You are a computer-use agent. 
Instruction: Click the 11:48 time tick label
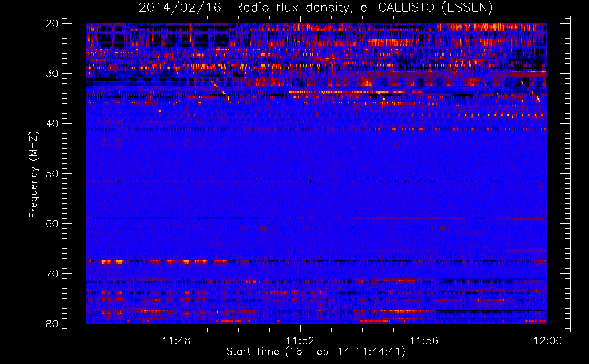coord(177,341)
